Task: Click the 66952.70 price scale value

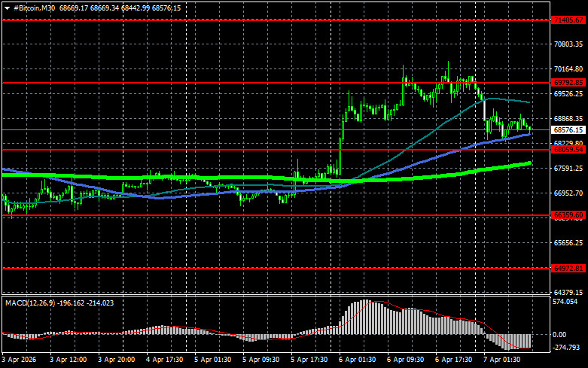Action: pyautogui.click(x=568, y=193)
